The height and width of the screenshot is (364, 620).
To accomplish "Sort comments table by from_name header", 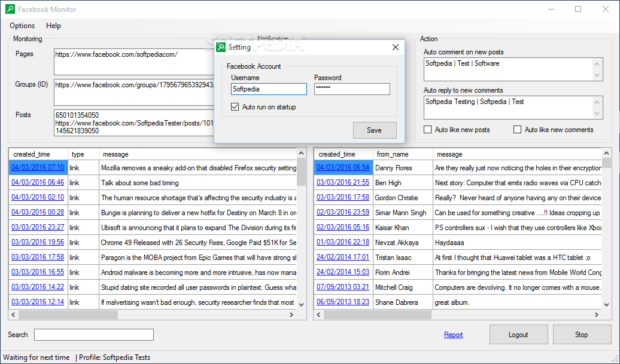I will pos(403,154).
